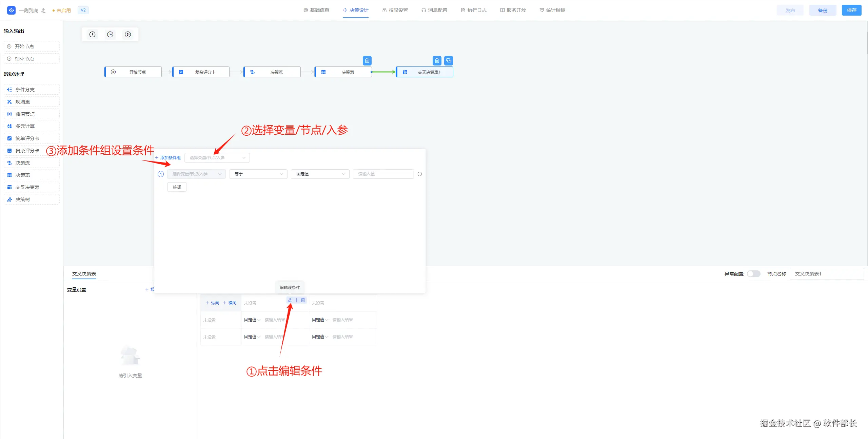Toggle the 异常配置 switch
The height and width of the screenshot is (439, 868).
point(753,274)
